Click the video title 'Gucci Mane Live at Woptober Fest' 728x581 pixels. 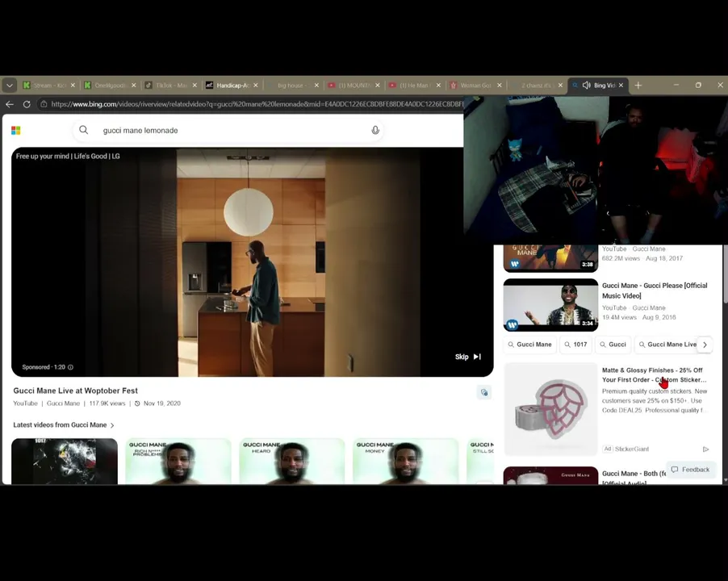pyautogui.click(x=75, y=391)
